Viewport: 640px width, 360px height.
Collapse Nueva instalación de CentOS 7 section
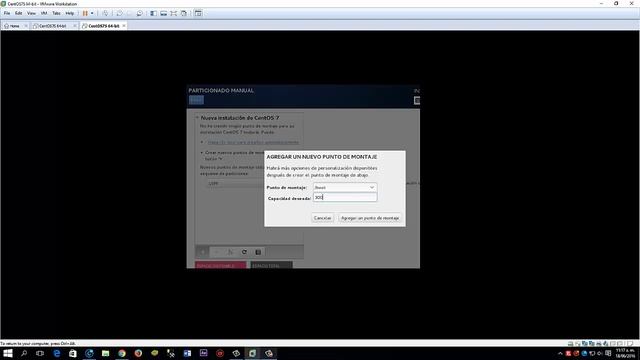(197, 118)
